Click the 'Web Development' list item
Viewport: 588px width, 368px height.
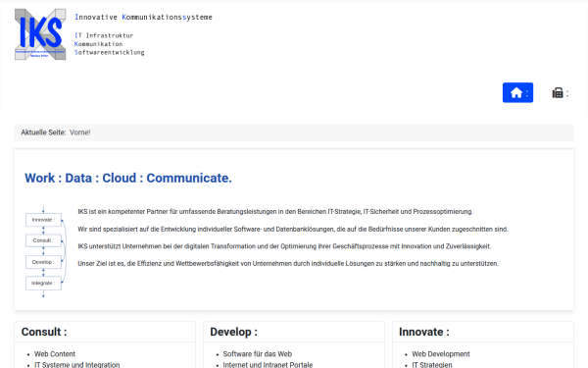click(441, 354)
